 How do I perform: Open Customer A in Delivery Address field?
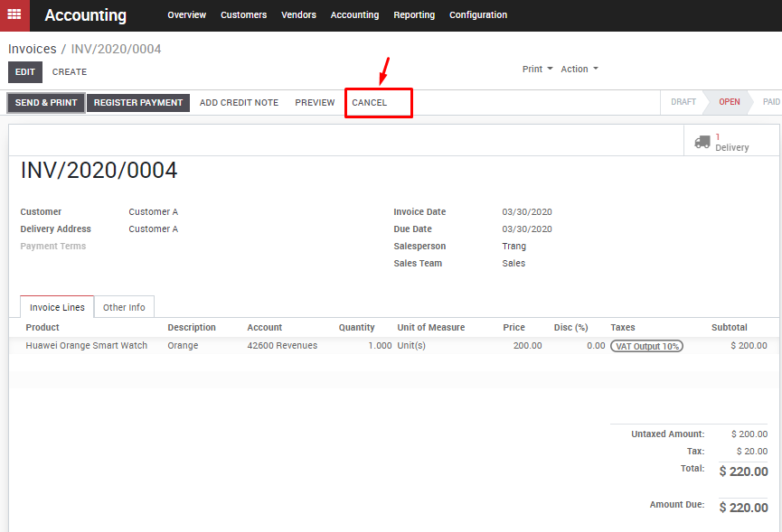153,229
